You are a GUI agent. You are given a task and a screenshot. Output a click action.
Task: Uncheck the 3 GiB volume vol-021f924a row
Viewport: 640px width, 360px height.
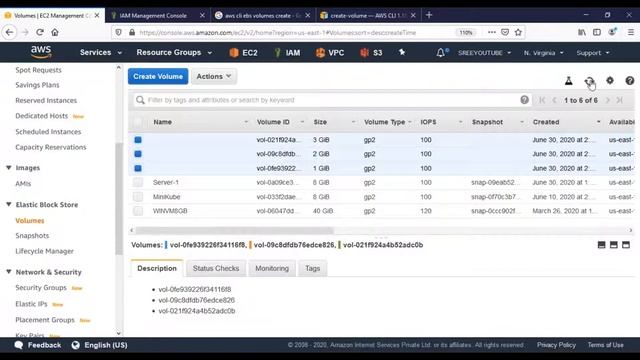pos(138,140)
